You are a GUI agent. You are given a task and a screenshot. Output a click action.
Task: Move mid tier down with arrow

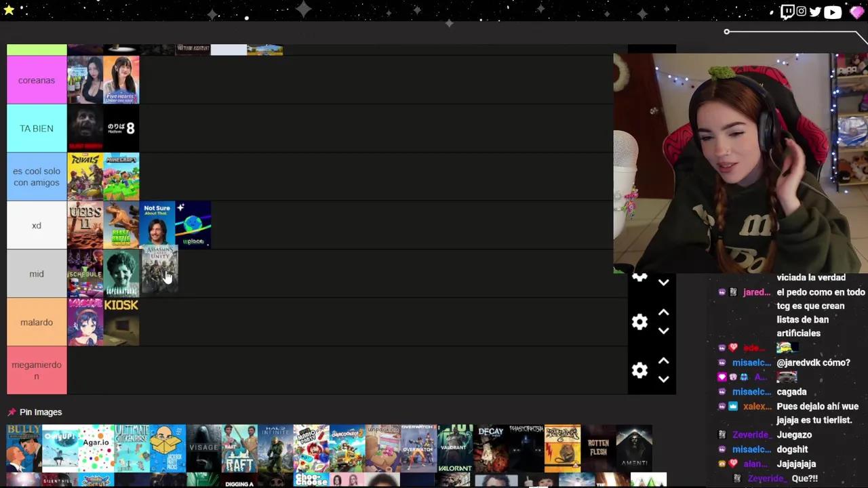[x=663, y=282]
